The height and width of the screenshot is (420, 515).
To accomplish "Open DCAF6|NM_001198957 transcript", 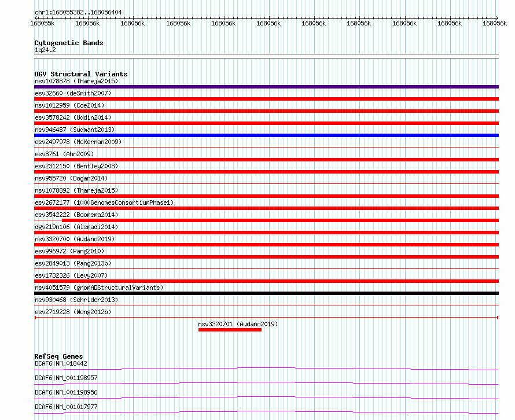I will point(66,378).
